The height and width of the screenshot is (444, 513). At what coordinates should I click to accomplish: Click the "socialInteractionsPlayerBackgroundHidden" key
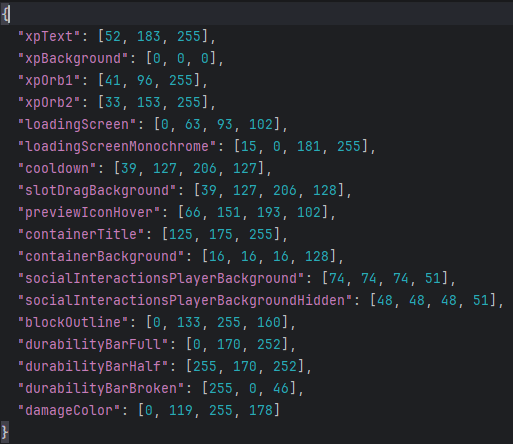(x=185, y=300)
